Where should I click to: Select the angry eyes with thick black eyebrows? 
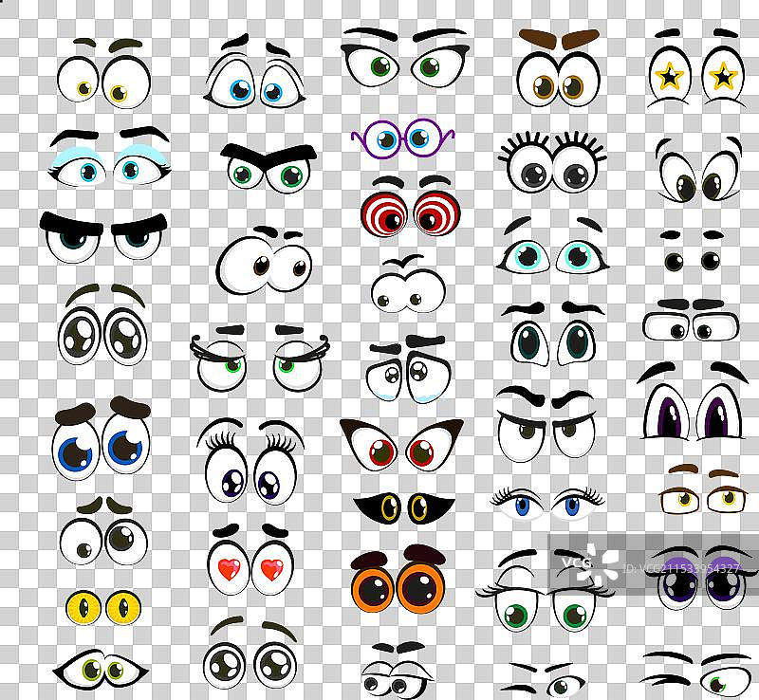point(102,235)
